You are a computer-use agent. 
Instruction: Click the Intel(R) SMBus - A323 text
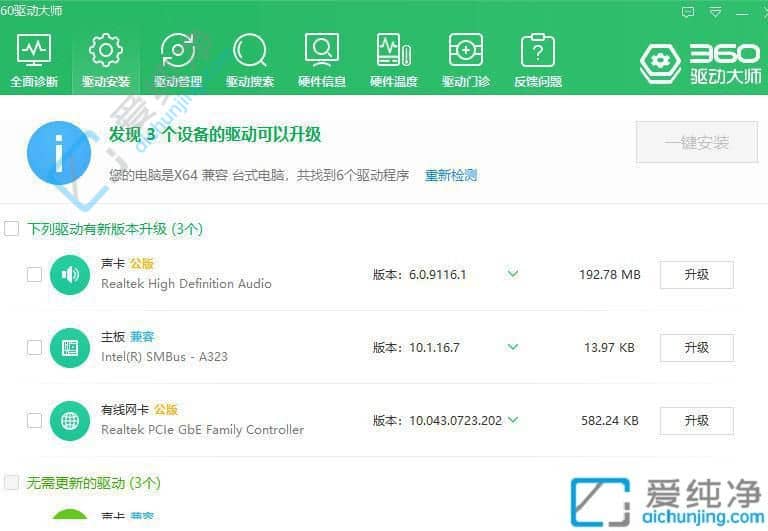point(164,357)
